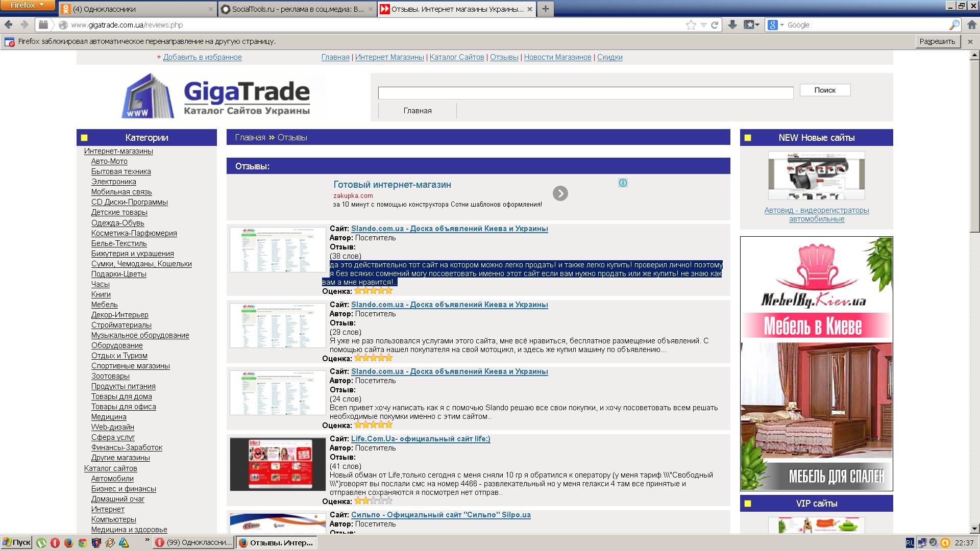Click the Пуск start button
The height and width of the screenshot is (551, 980).
pyautogui.click(x=16, y=542)
